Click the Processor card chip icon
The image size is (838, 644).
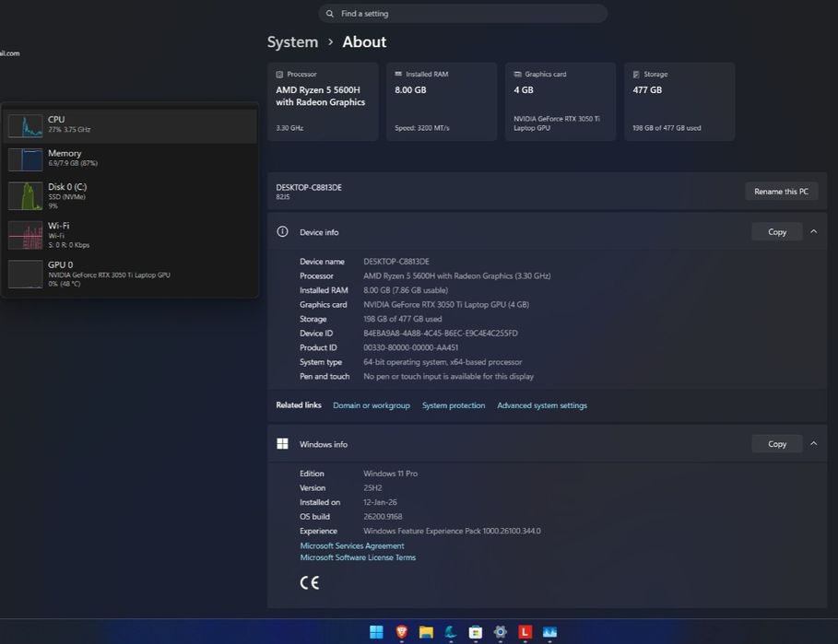[279, 75]
